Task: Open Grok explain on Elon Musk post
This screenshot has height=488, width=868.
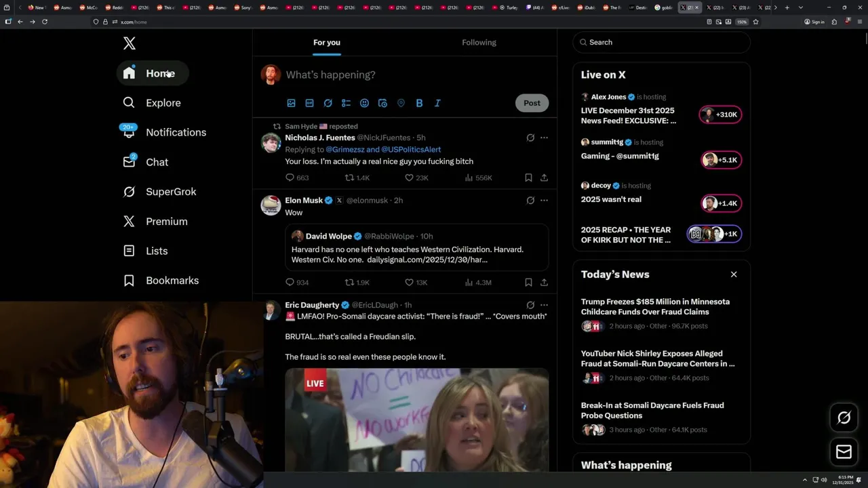Action: tap(530, 201)
